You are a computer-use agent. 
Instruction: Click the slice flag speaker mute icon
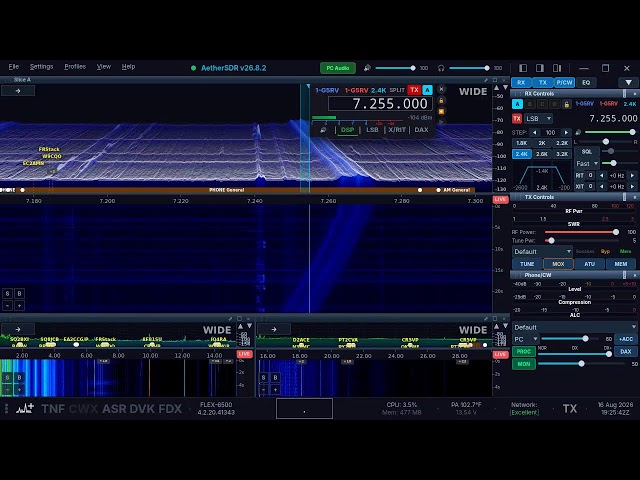[323, 130]
